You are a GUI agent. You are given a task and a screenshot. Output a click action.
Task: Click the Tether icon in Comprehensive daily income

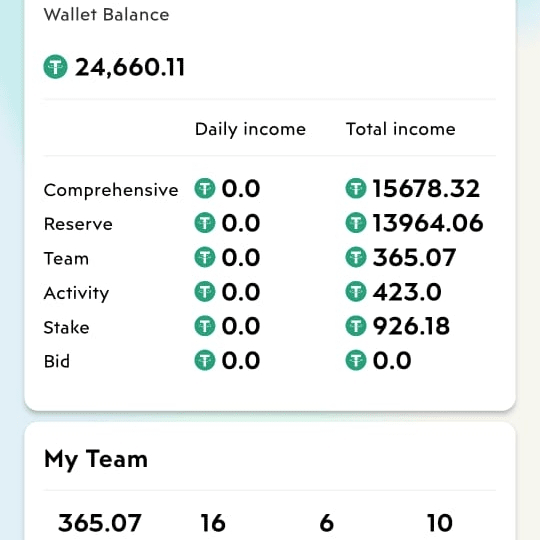tap(205, 188)
